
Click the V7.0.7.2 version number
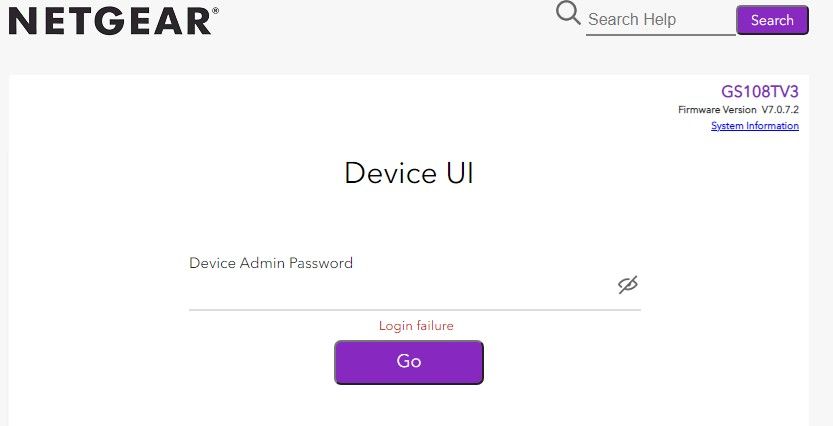780,109
